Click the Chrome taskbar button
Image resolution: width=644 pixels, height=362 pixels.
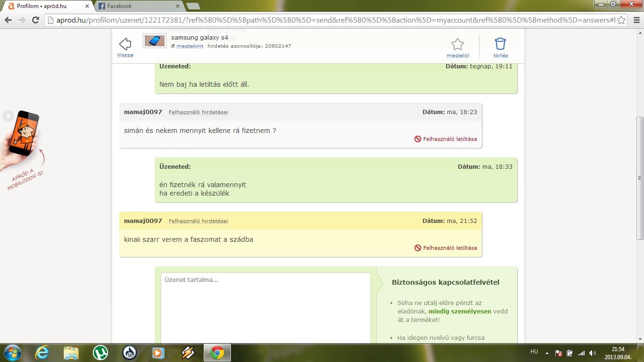tap(217, 353)
